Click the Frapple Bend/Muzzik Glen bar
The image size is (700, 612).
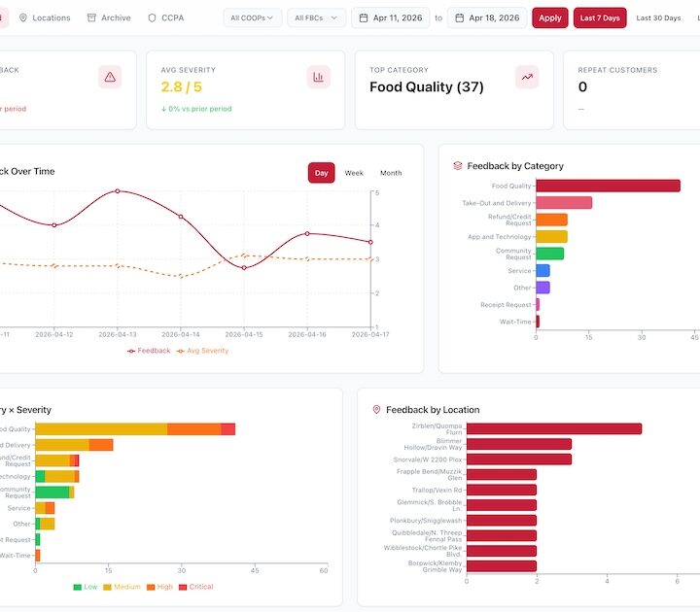(x=502, y=475)
